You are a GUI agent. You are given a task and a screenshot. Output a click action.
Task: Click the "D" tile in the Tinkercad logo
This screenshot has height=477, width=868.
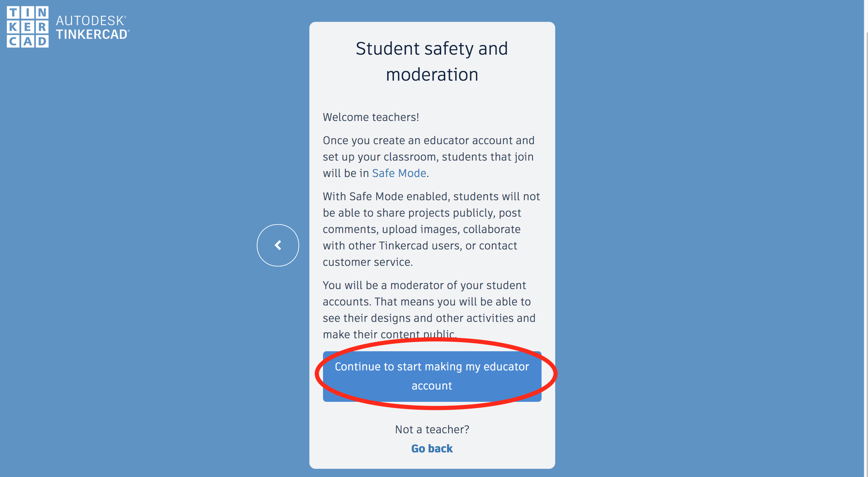click(x=42, y=41)
